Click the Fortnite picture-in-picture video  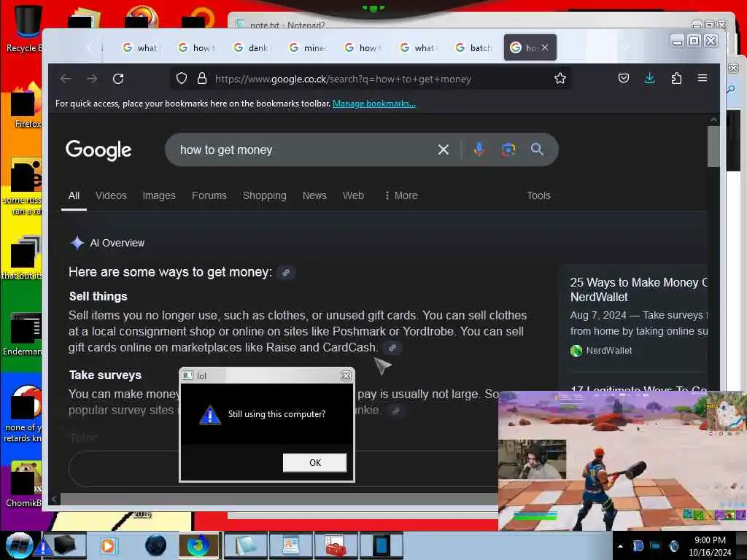[x=622, y=461]
